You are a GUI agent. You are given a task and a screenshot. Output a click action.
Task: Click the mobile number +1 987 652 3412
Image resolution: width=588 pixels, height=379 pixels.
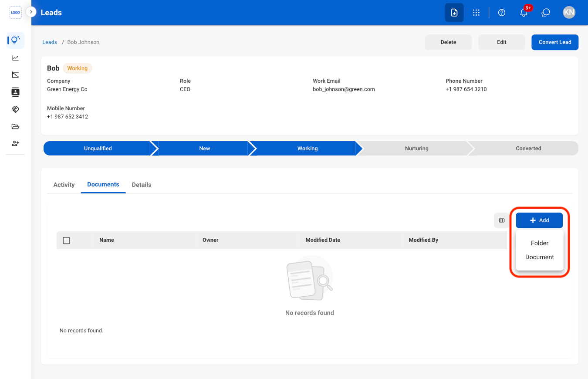click(68, 117)
